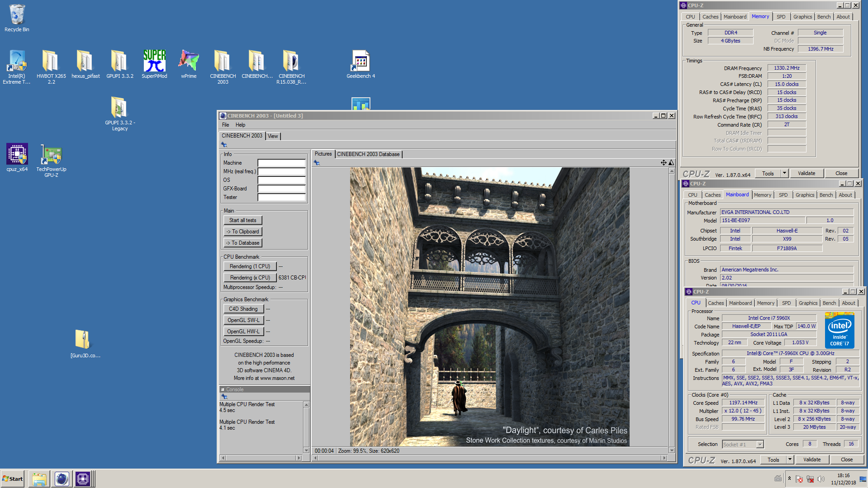
Task: Click the GFX-Board input field
Action: [x=281, y=189]
